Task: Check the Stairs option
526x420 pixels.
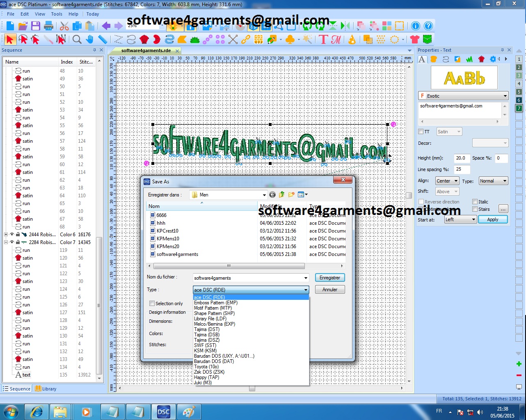Action: [475, 209]
